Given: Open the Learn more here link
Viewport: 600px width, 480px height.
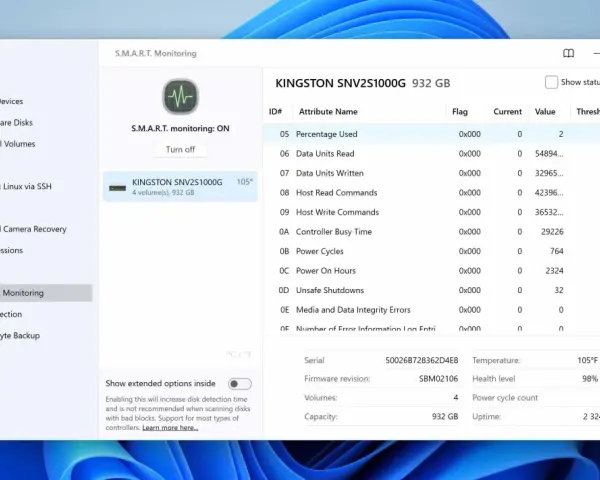Looking at the screenshot, I should click(170, 428).
